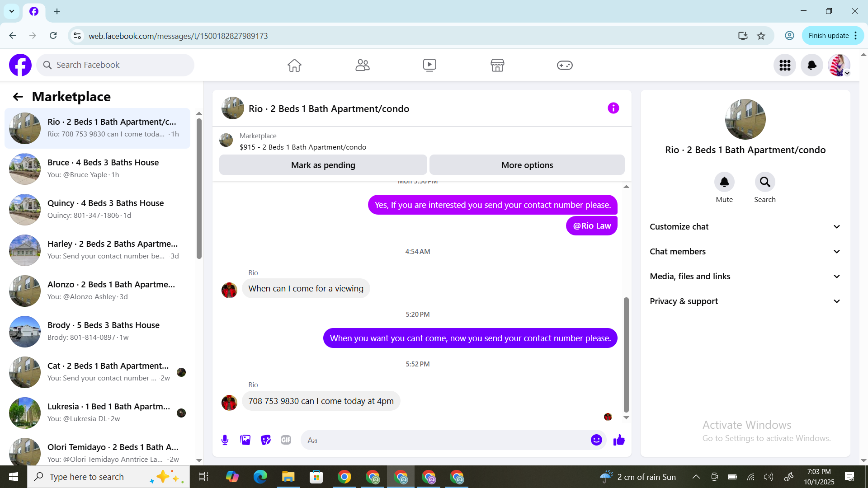
Task: Search in conversation magnifier icon
Action: [x=765, y=182]
